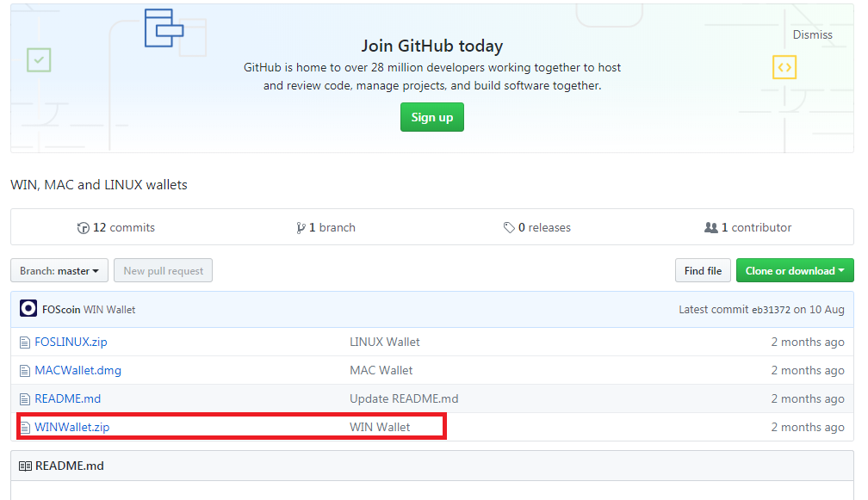Screen dimensions: 868x500
Task: Open the MACWallet.dmg file
Action: [x=78, y=371]
